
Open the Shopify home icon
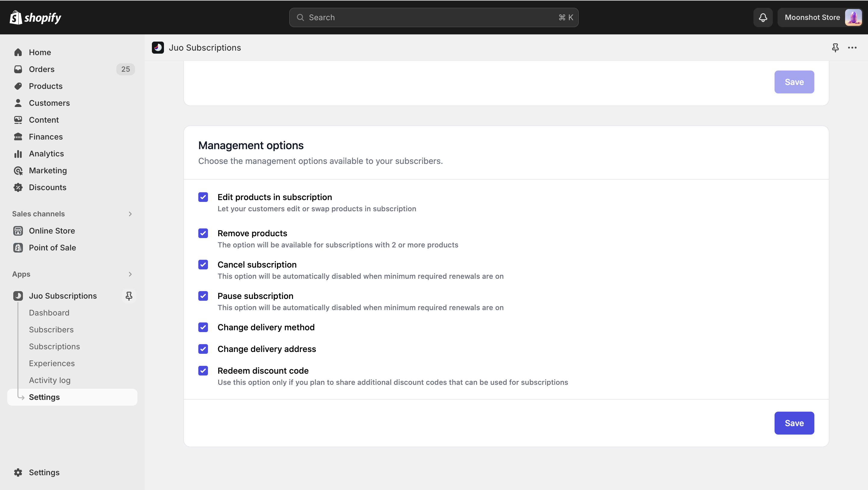15,17
